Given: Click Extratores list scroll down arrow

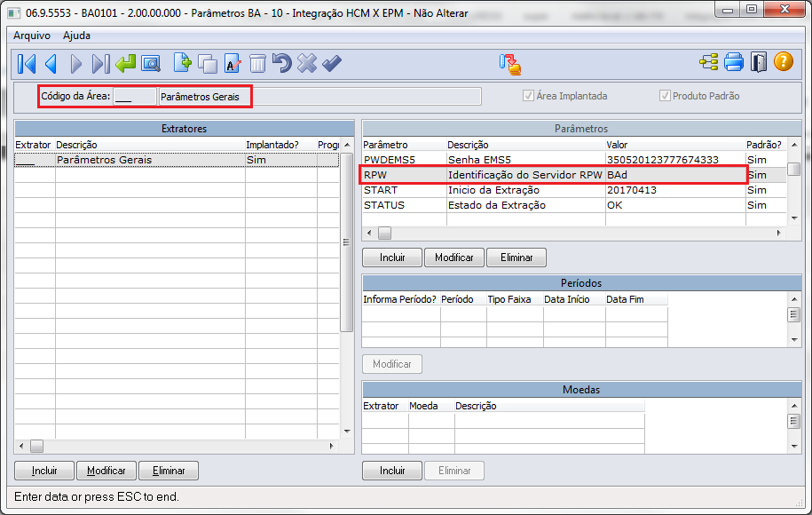Looking at the screenshot, I should [x=347, y=431].
